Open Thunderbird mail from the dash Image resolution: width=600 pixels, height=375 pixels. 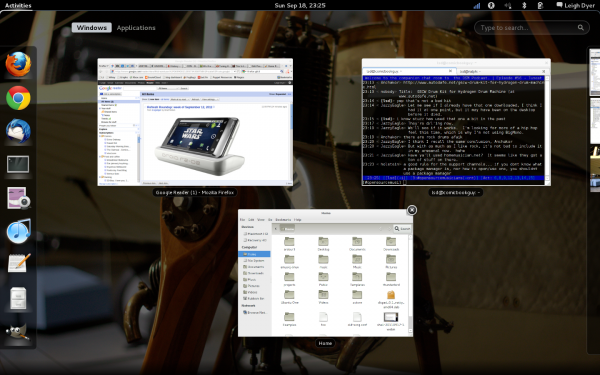point(18,131)
